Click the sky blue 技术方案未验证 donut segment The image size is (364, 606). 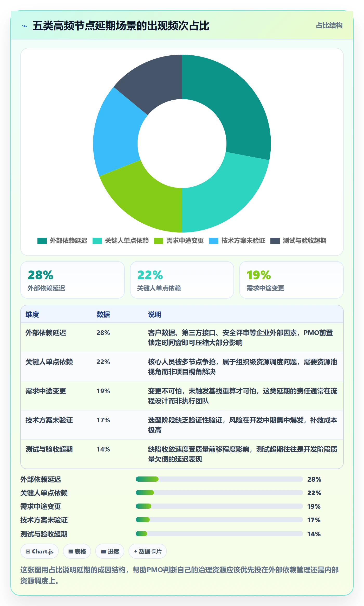point(116,135)
